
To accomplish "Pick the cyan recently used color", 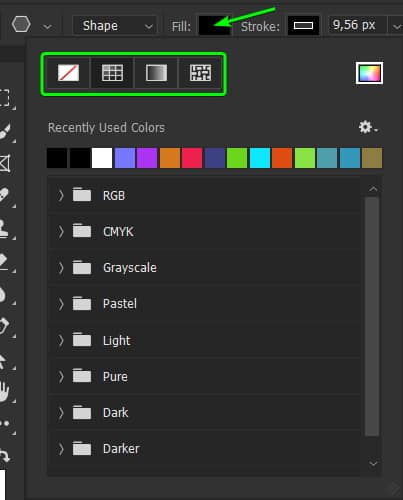I will pos(260,158).
